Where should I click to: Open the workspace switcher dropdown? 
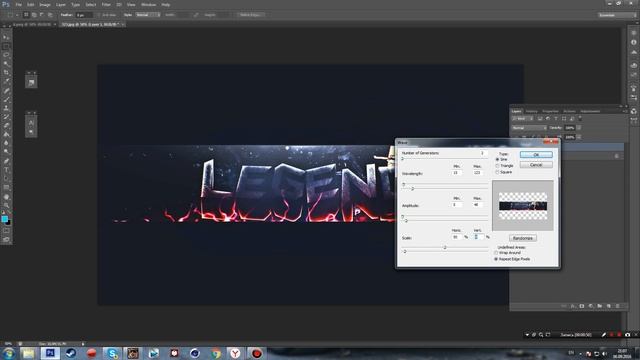(617, 15)
